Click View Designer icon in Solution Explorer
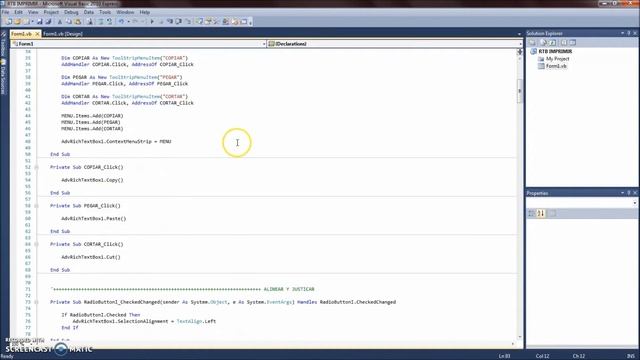Screen dimensions: 640x360 point(573,42)
